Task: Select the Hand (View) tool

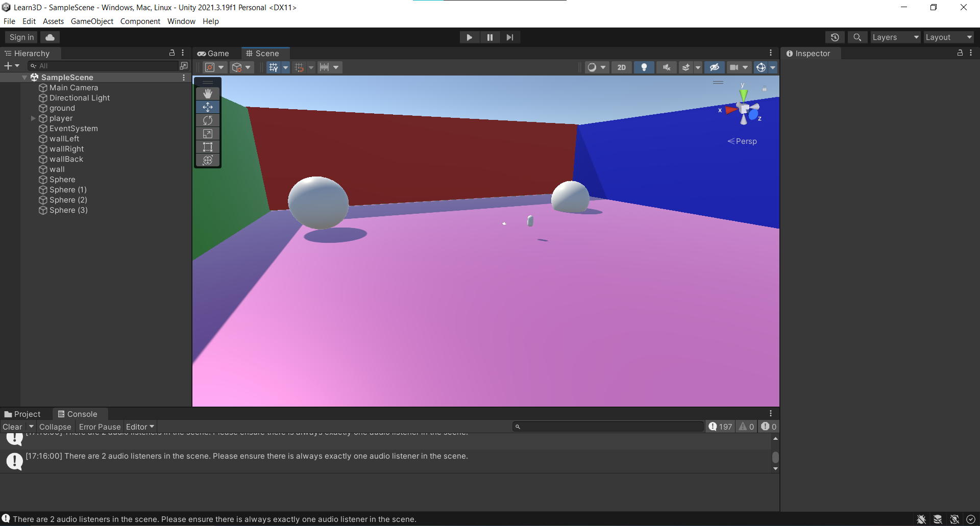Action: [x=208, y=93]
